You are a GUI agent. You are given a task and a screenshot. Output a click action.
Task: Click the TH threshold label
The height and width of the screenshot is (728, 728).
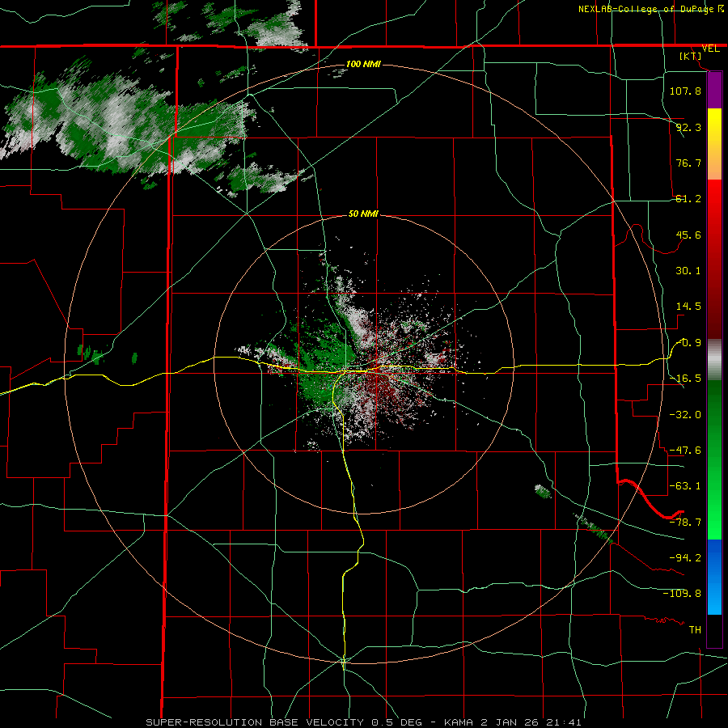point(695,629)
